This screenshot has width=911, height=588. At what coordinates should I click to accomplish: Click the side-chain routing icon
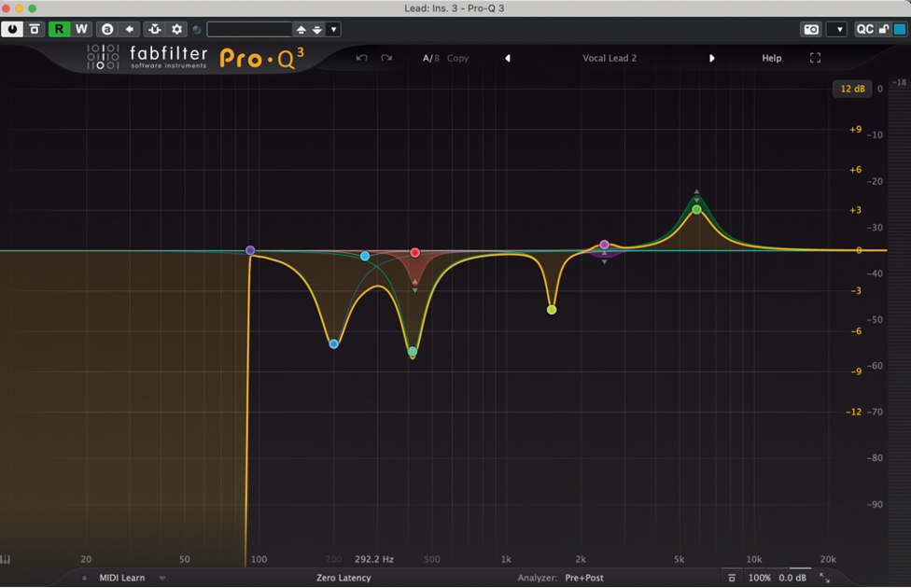(x=155, y=29)
